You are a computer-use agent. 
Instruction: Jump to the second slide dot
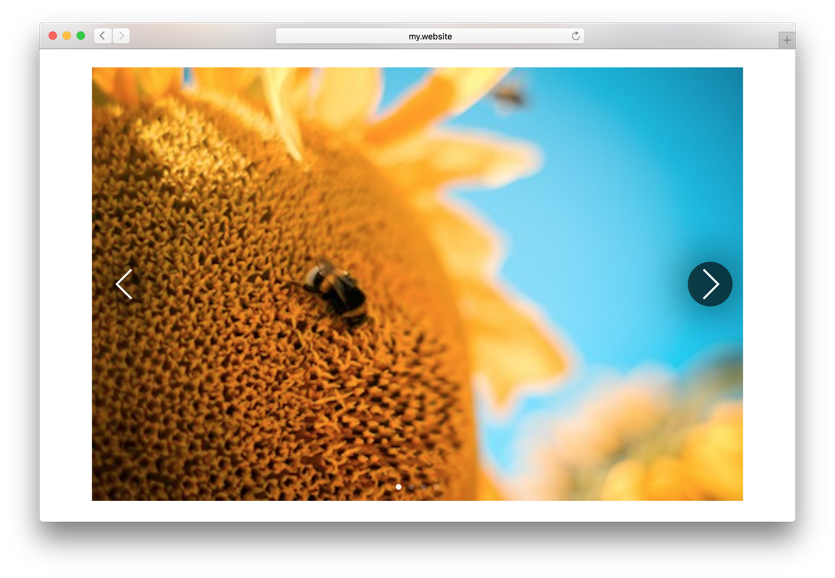pos(411,487)
